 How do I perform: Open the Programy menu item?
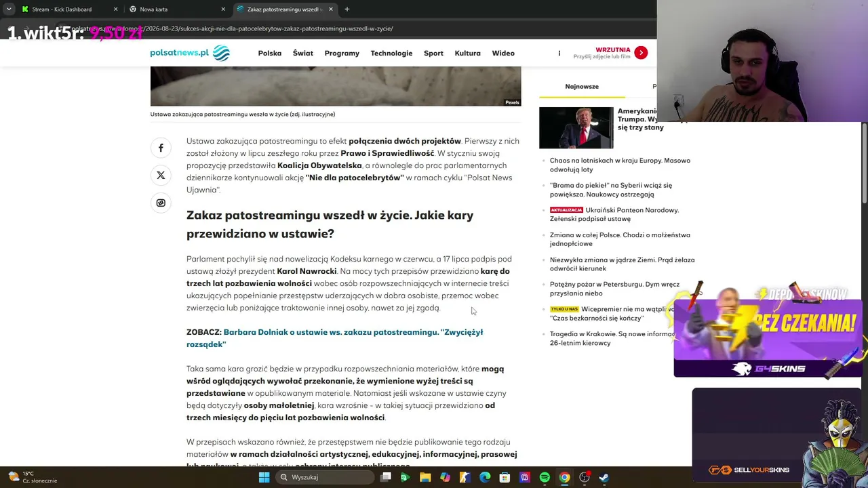342,53
